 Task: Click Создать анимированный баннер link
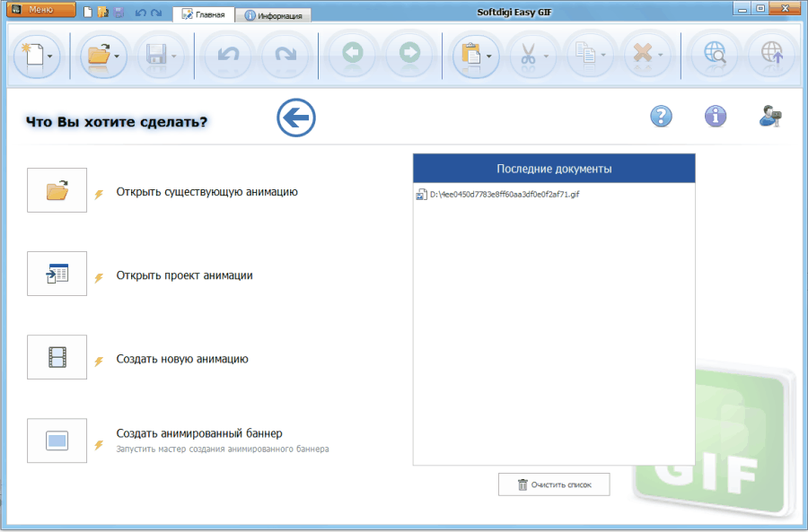[x=199, y=433]
